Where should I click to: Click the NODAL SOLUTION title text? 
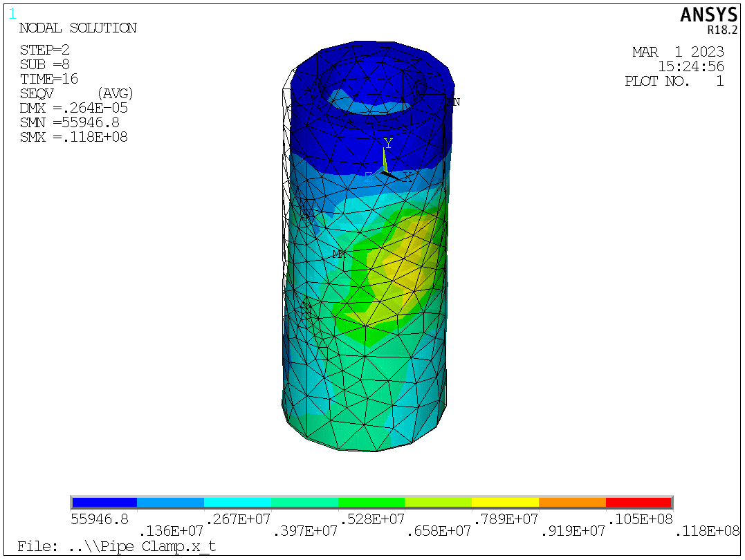click(77, 28)
